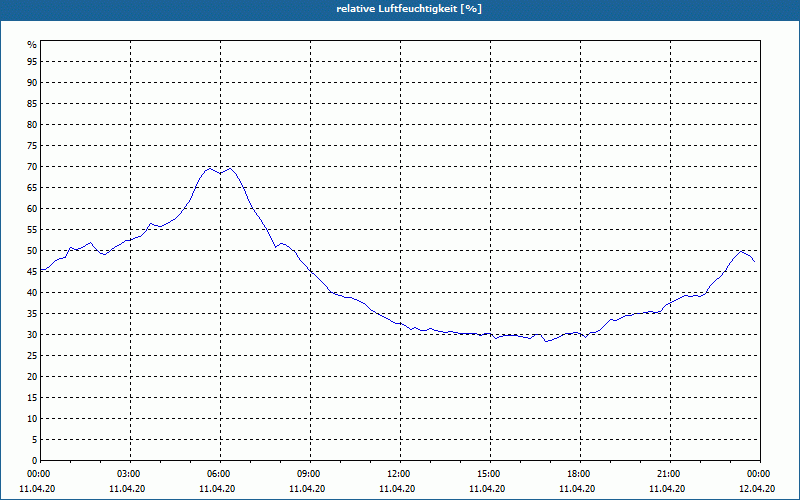Select the y-axis value 20
Screen dimensions: 800x500
32,377
